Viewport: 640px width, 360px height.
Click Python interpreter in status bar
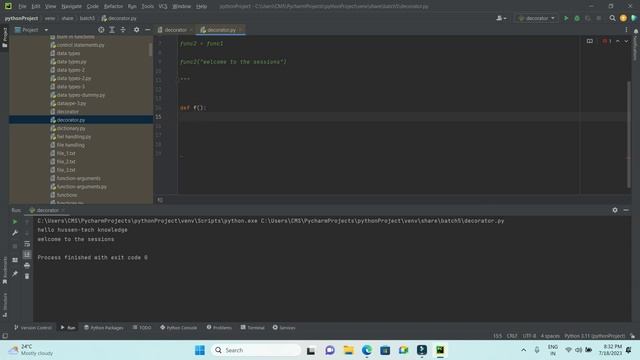[594, 336]
